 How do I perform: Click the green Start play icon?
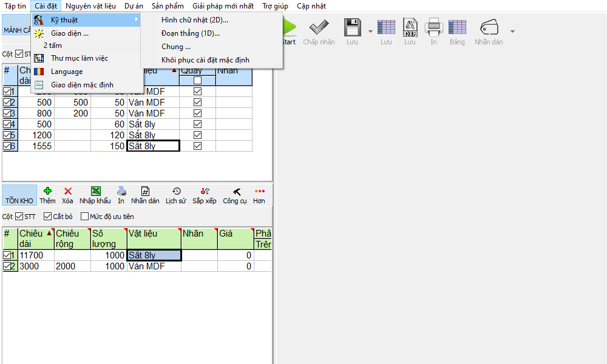click(x=290, y=28)
